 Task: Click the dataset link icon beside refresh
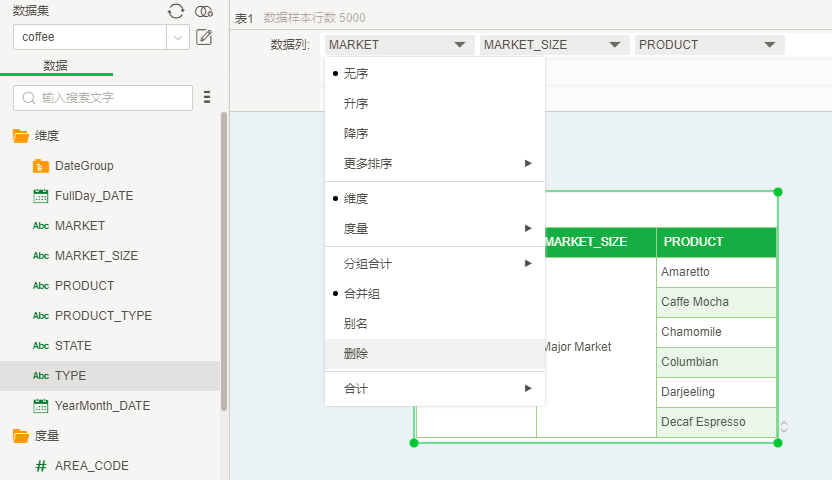point(204,11)
